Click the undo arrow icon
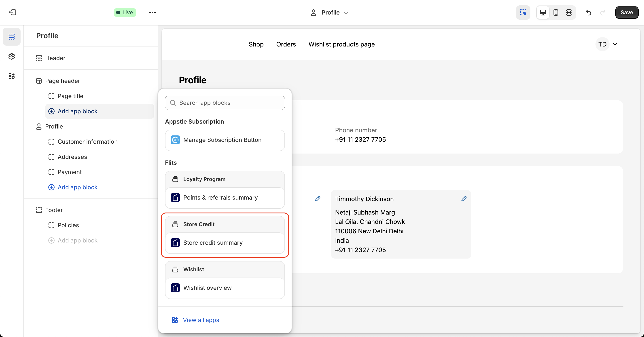This screenshot has width=644, height=337. [589, 12]
